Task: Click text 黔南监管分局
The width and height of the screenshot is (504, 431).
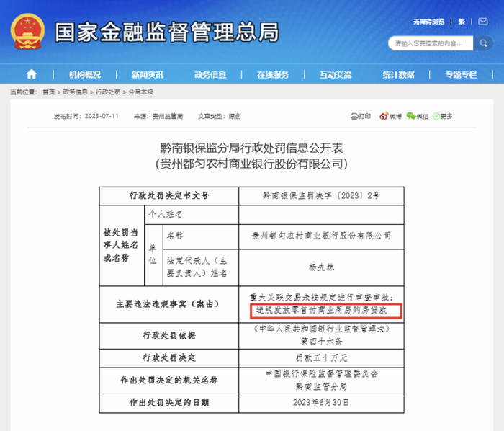Action: coord(321,386)
